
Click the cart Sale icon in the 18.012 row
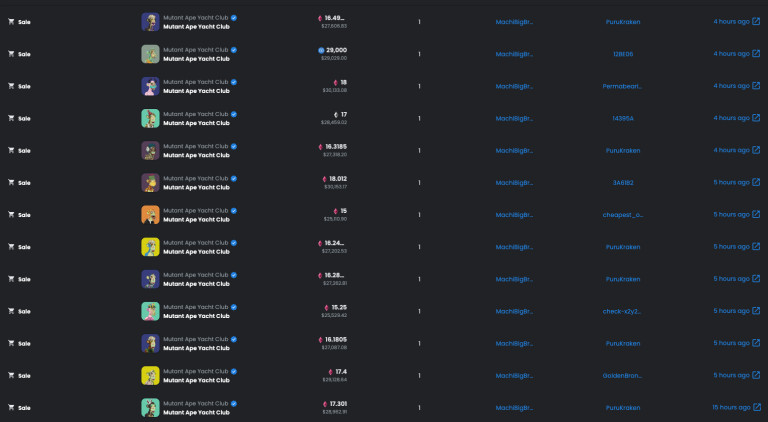(x=11, y=182)
